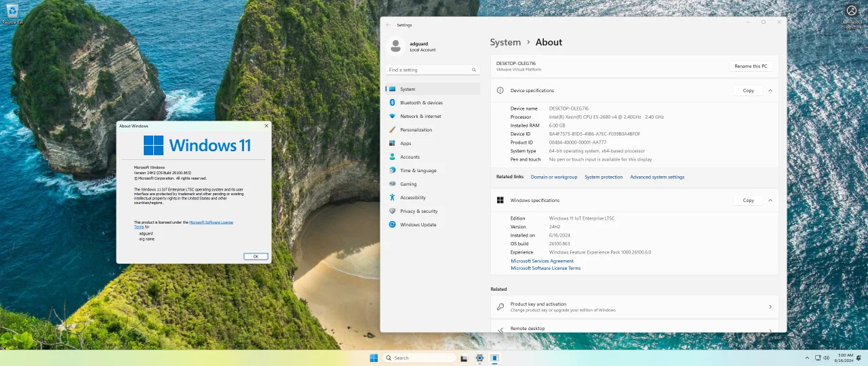868x366 pixels.
Task: Select the Processor value Intel Xeon E5-2680
Action: point(606,117)
